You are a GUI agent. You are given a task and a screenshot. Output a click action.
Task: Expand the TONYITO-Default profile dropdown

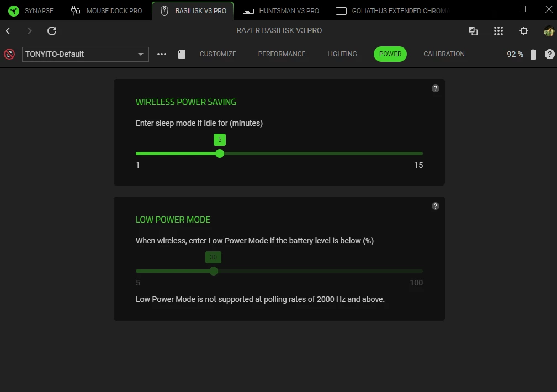[x=85, y=54]
